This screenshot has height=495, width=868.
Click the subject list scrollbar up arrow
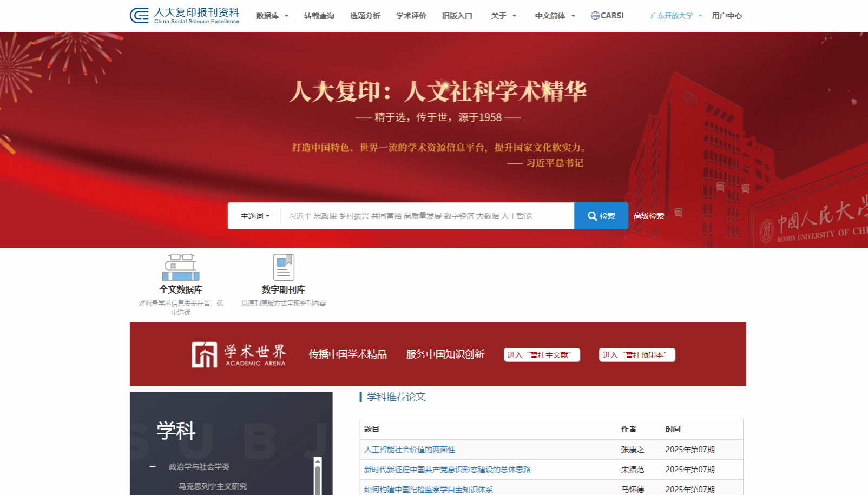coord(318,461)
